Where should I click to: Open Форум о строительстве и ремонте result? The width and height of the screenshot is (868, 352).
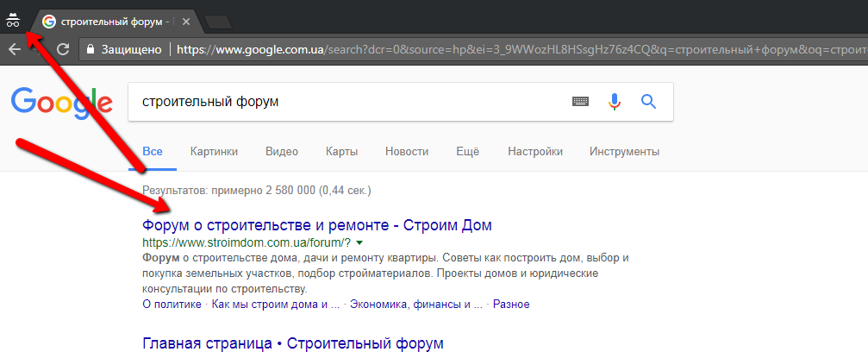pos(317,225)
